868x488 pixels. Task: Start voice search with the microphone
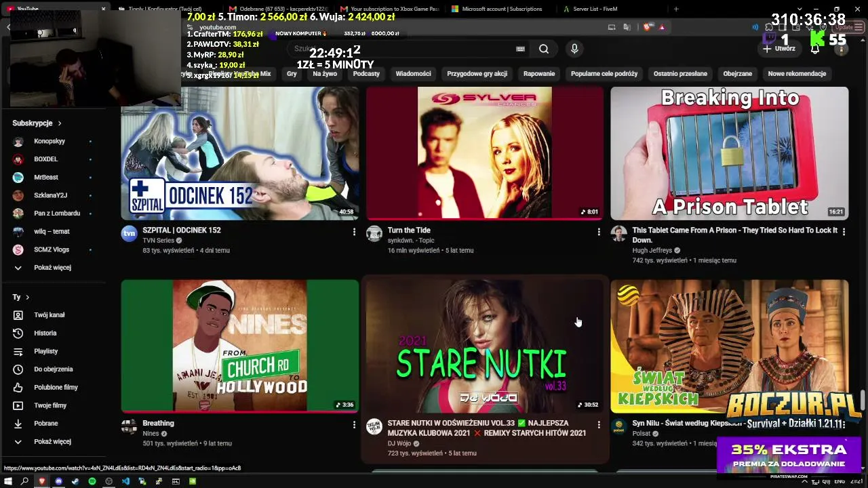[x=574, y=49]
